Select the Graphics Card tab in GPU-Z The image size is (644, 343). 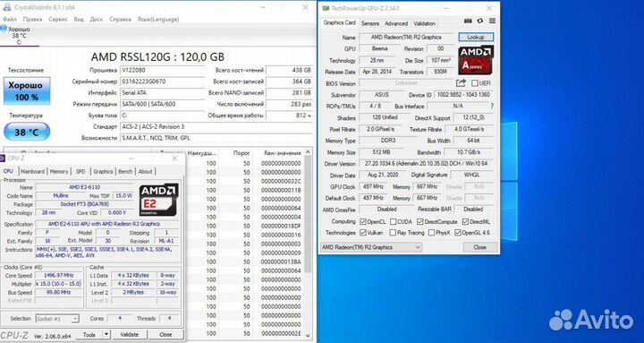[x=340, y=22]
